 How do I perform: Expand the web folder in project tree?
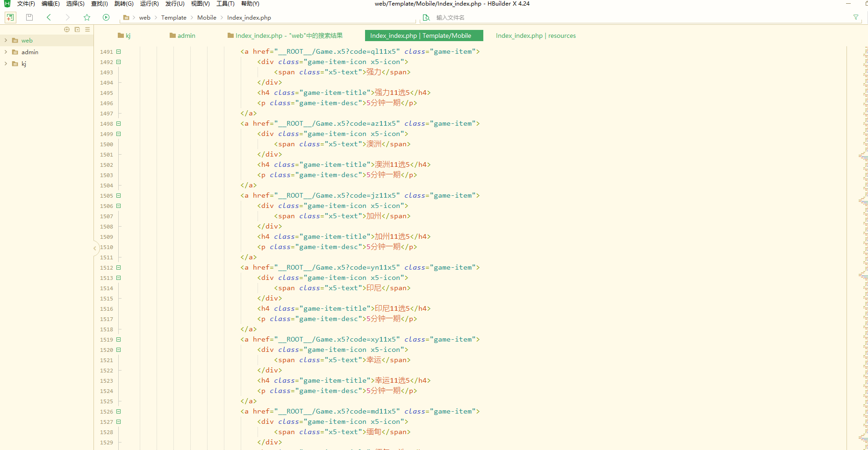tap(6, 41)
